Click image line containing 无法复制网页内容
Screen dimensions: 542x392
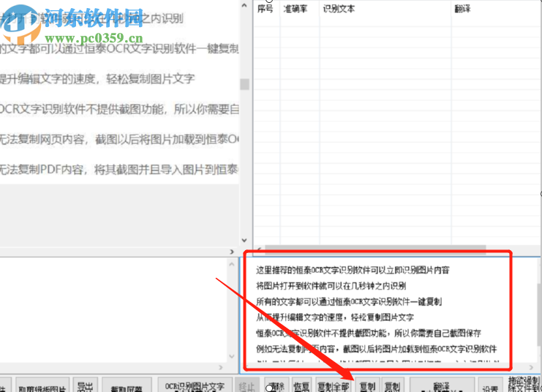(119, 140)
